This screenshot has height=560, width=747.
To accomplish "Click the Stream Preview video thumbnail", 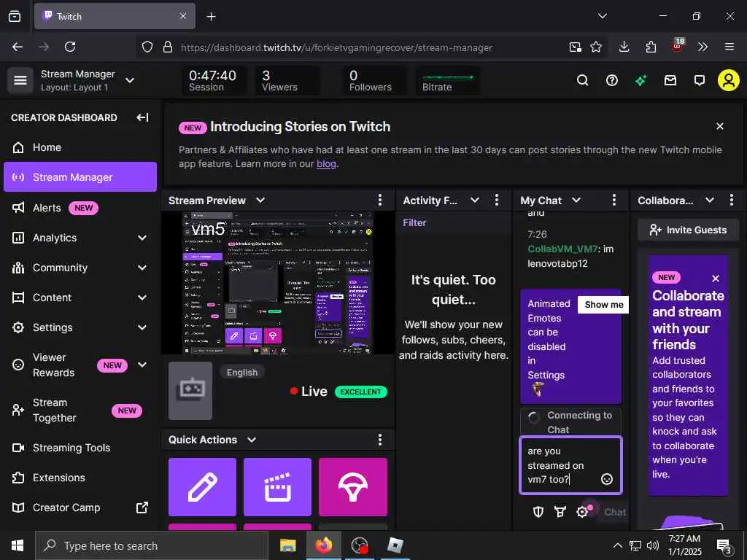I will click(278, 283).
